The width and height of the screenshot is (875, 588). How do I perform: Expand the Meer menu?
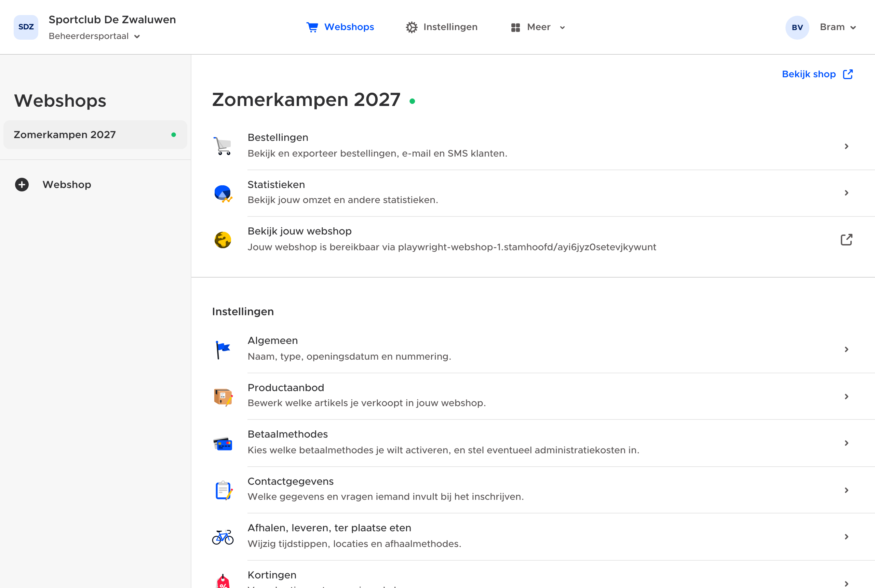[x=538, y=27]
